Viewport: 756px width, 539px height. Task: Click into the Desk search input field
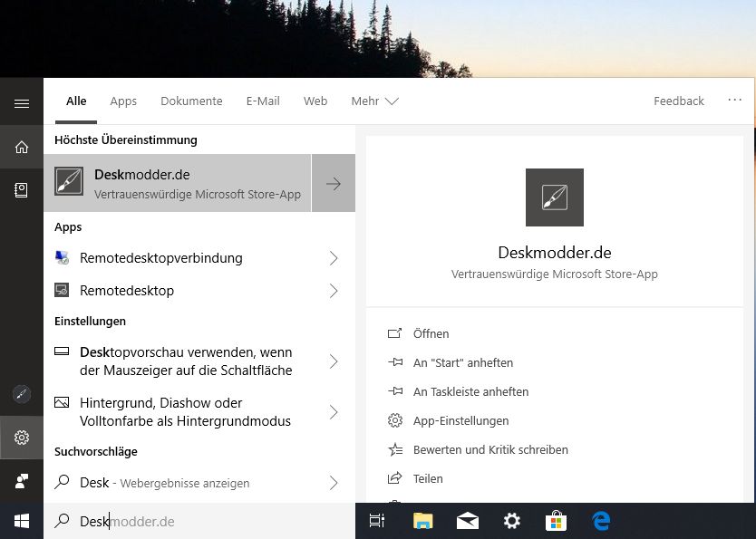[199, 521]
